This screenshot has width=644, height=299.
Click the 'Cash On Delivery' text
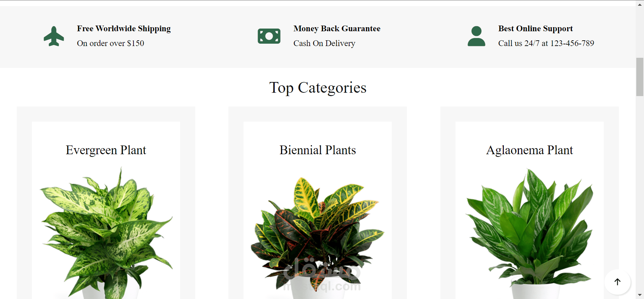click(x=324, y=43)
